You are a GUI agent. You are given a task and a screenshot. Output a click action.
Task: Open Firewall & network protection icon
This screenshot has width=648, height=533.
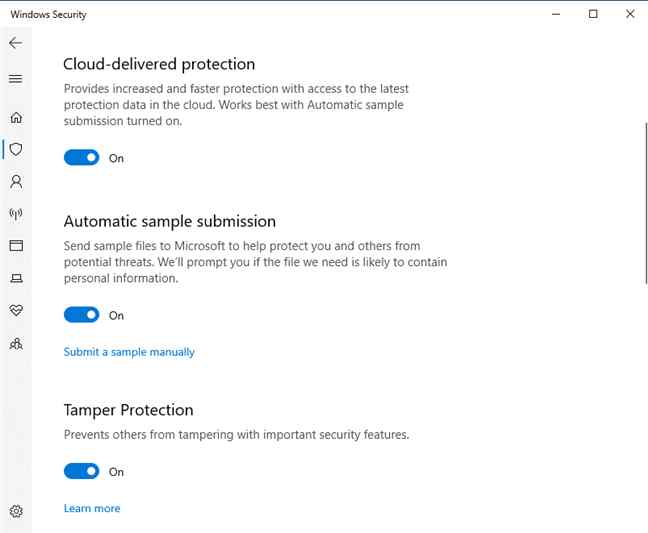point(16,214)
